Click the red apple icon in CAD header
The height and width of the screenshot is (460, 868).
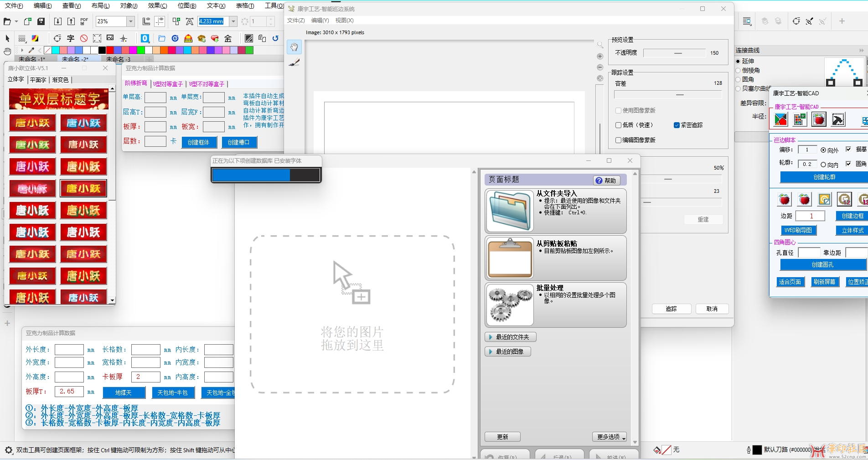tap(819, 119)
